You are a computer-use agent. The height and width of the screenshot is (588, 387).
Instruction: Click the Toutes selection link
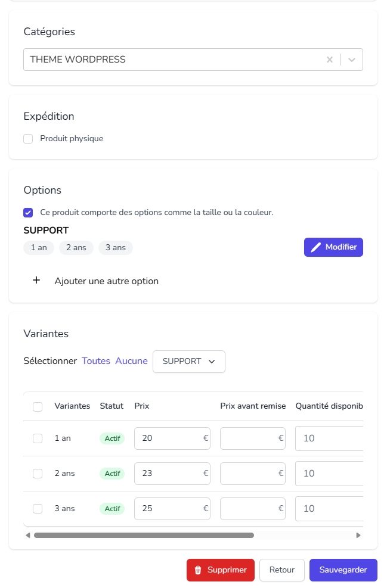96,361
